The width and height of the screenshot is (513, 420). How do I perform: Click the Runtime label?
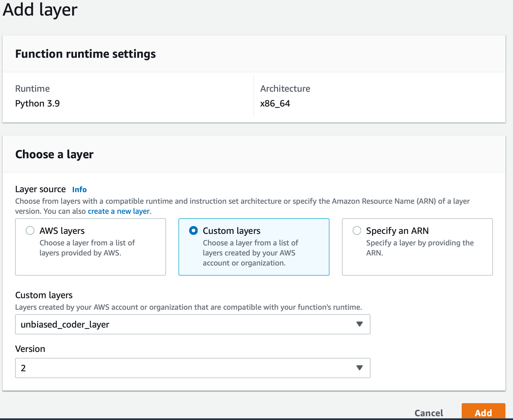[32, 89]
